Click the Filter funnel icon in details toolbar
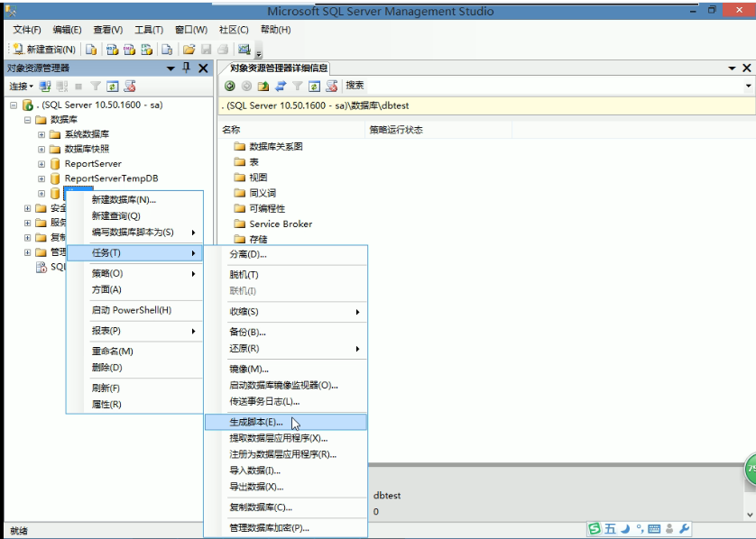Image resolution: width=756 pixels, height=539 pixels. pyautogui.click(x=298, y=86)
